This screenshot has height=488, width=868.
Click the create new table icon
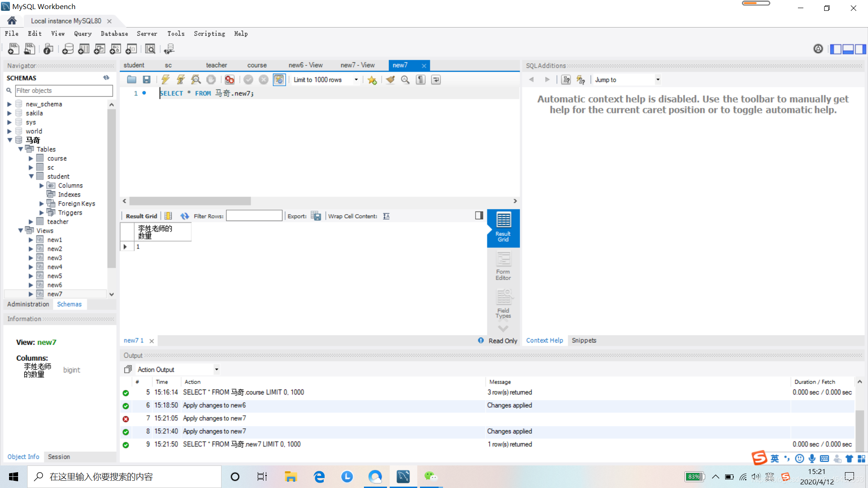tap(84, 49)
